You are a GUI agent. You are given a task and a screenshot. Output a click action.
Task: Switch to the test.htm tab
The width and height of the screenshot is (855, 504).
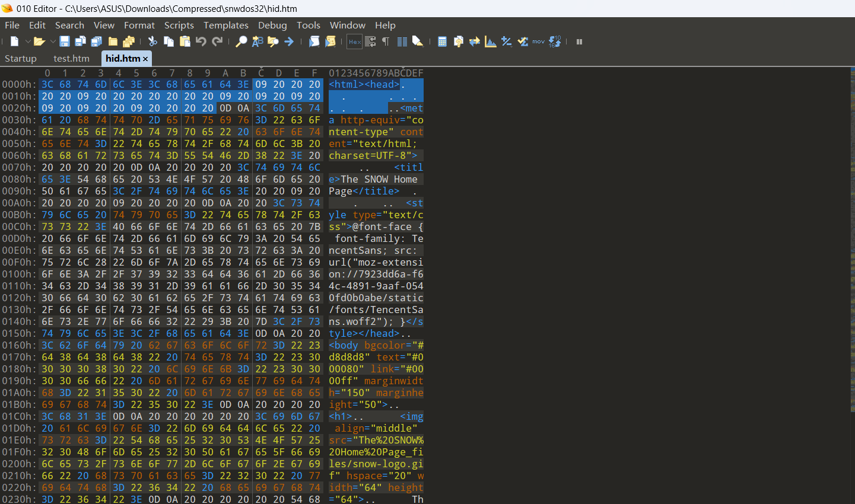click(x=71, y=59)
